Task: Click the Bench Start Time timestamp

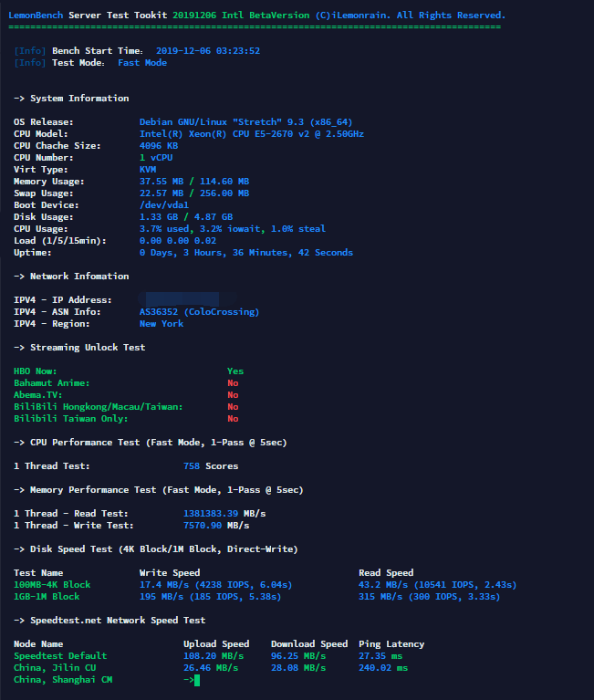Action: click(x=207, y=51)
